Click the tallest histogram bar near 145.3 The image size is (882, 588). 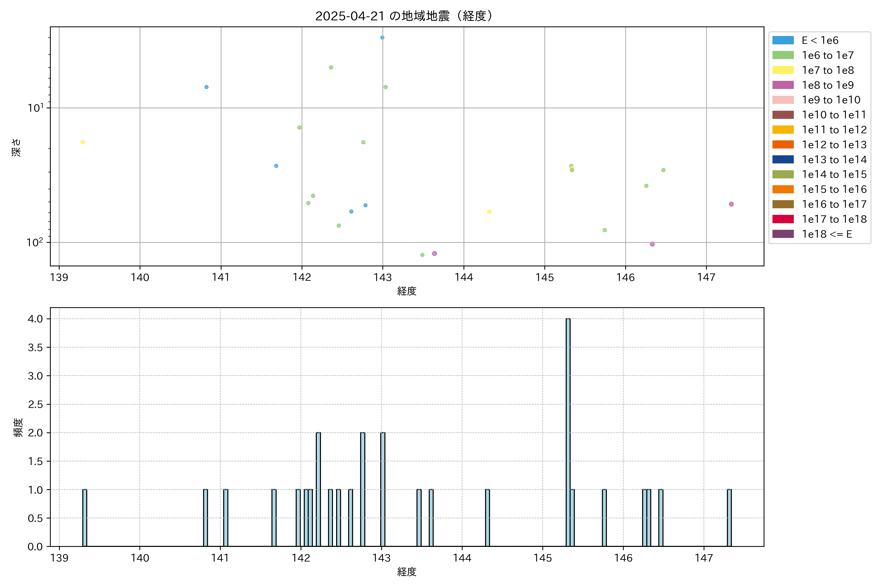tap(568, 431)
